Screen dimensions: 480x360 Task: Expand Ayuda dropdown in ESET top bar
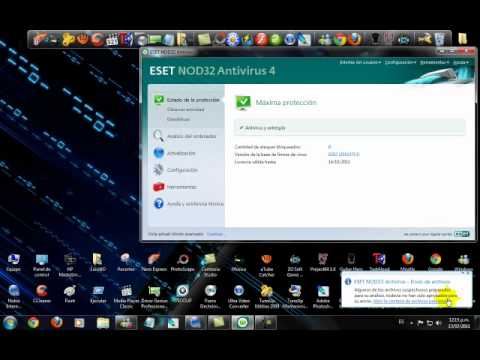(461, 62)
